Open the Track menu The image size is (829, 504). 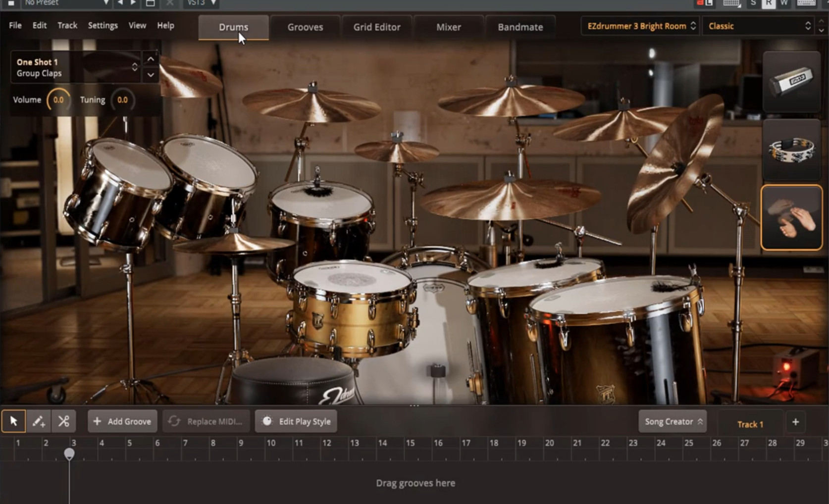(67, 25)
